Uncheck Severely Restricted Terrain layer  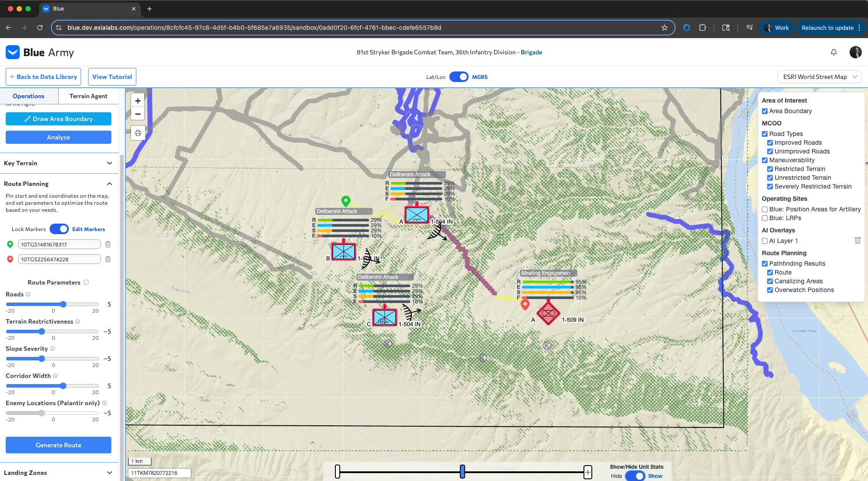tap(770, 186)
